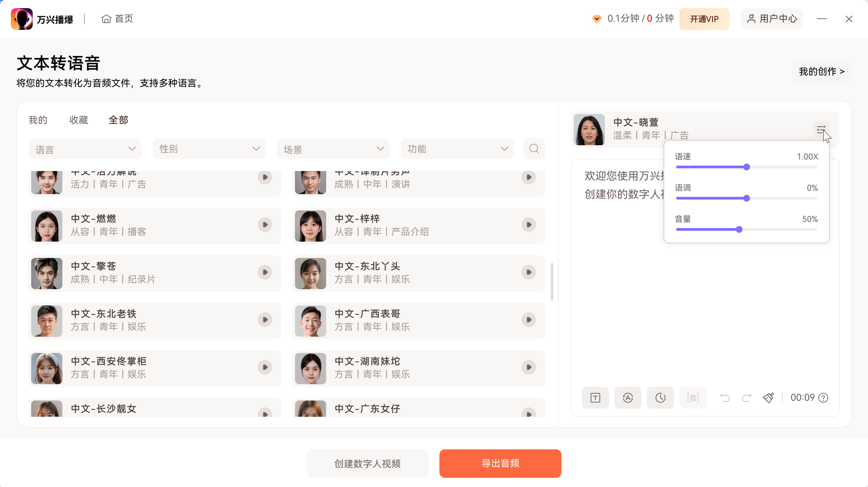Viewport: 868px width, 487px height.
Task: Preview the 中文-燃燃 voice
Action: pos(265,225)
